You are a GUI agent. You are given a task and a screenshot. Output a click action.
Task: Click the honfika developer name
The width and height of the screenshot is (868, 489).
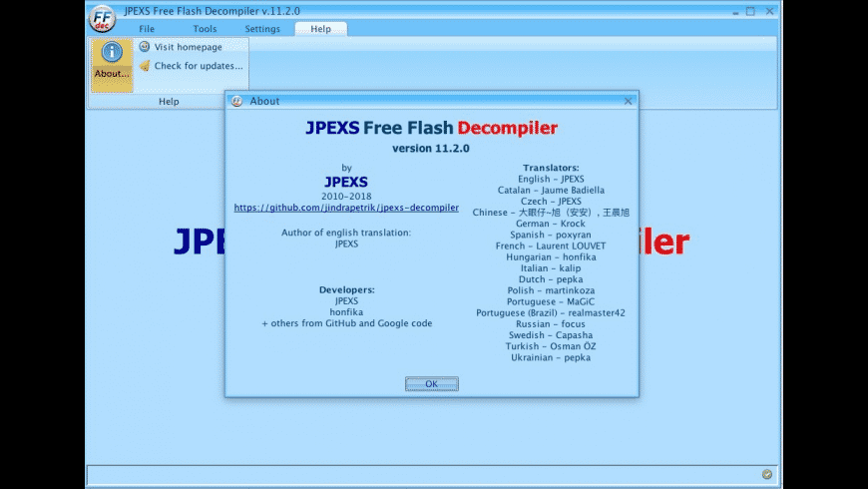pyautogui.click(x=346, y=311)
